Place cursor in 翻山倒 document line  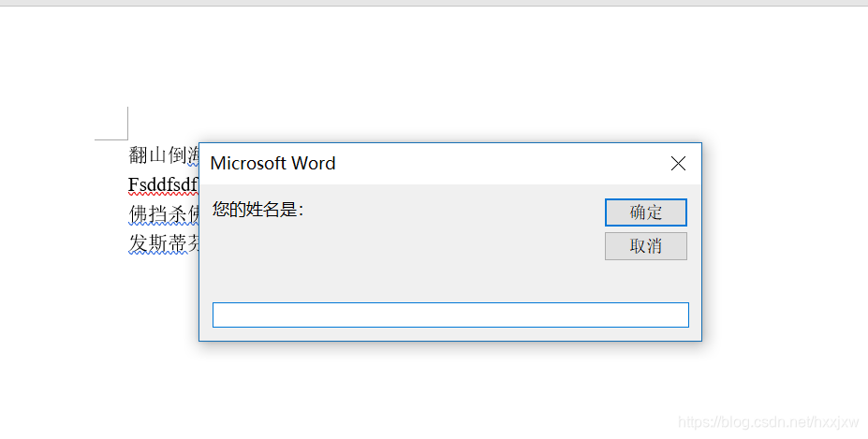[163, 155]
